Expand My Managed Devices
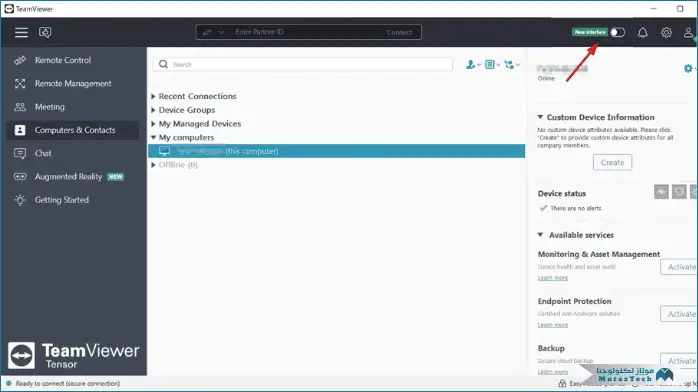This screenshot has width=698, height=392. coord(153,124)
